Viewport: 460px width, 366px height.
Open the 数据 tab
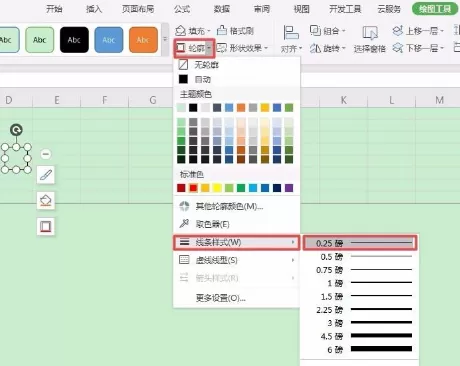[222, 9]
